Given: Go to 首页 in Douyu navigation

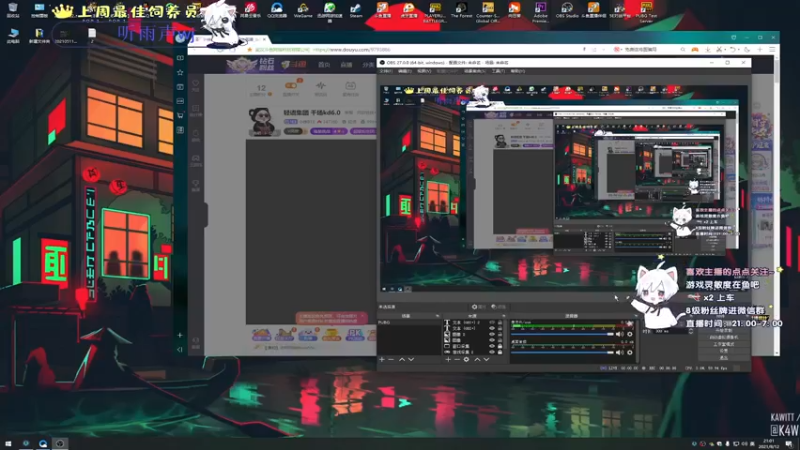Looking at the screenshot, I should pyautogui.click(x=324, y=65).
